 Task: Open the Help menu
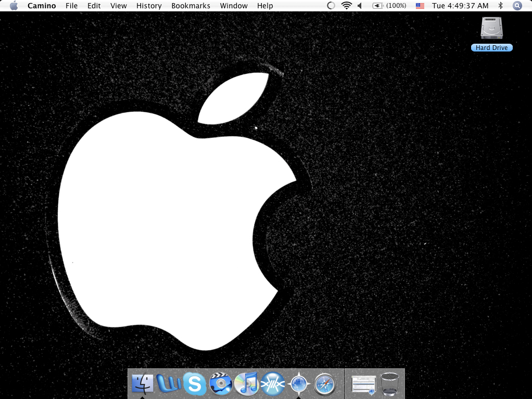pyautogui.click(x=265, y=6)
